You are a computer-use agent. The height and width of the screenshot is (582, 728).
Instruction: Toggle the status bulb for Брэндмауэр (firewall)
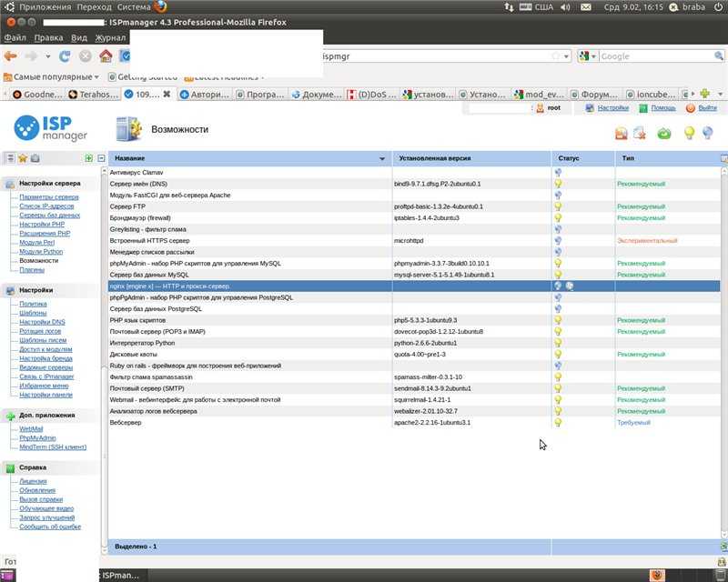(x=558, y=217)
